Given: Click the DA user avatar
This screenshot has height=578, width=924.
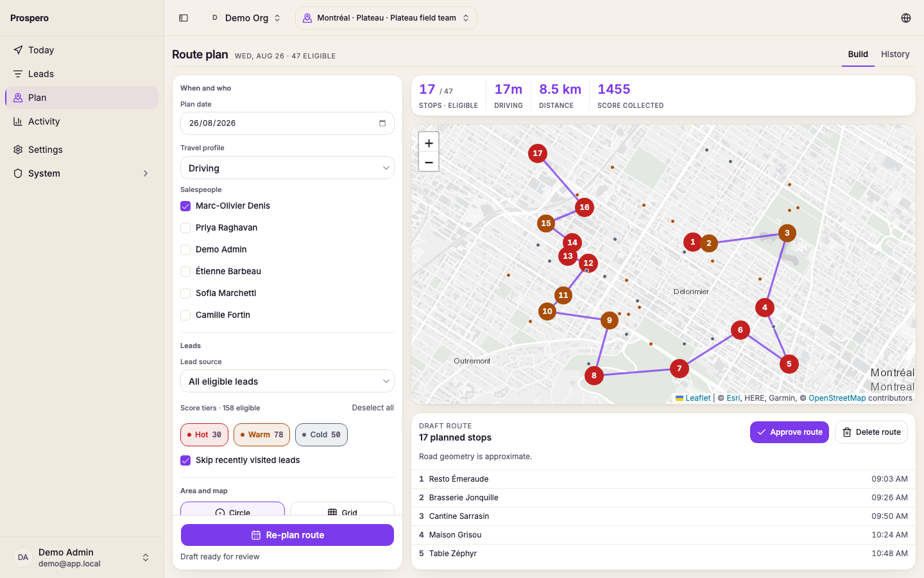Looking at the screenshot, I should click(23, 557).
